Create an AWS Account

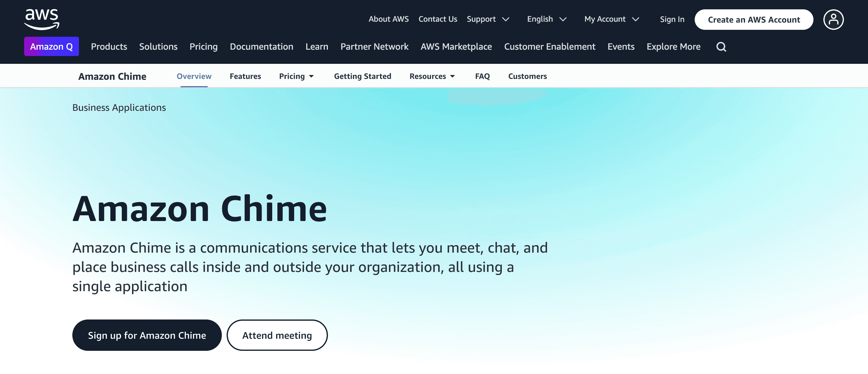pyautogui.click(x=754, y=20)
